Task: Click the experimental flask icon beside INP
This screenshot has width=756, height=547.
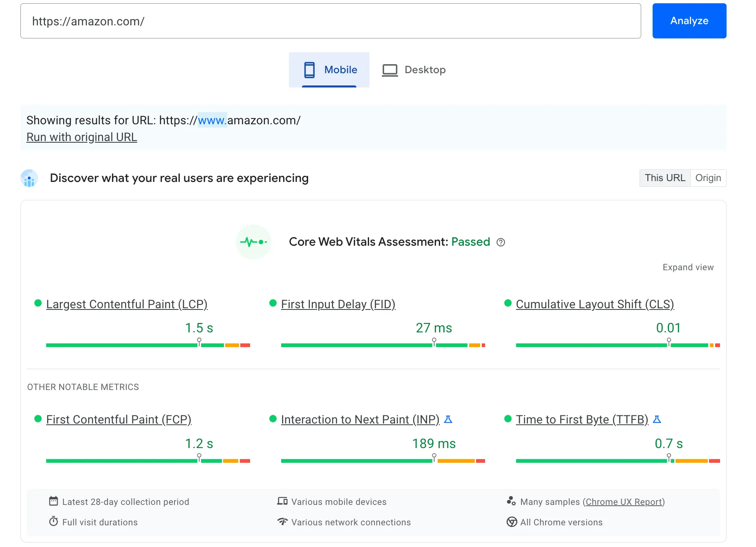Action: click(x=449, y=419)
